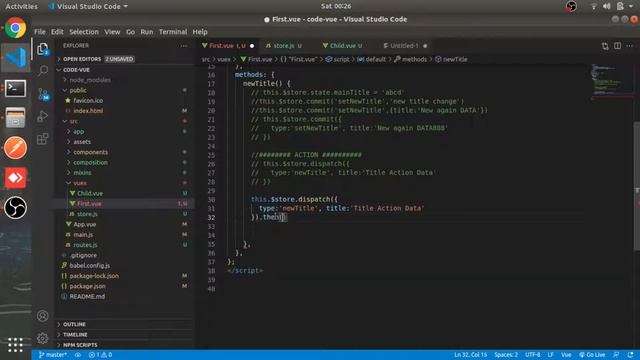
Task: Open Source Control view in activity bar
Action: click(x=43, y=94)
